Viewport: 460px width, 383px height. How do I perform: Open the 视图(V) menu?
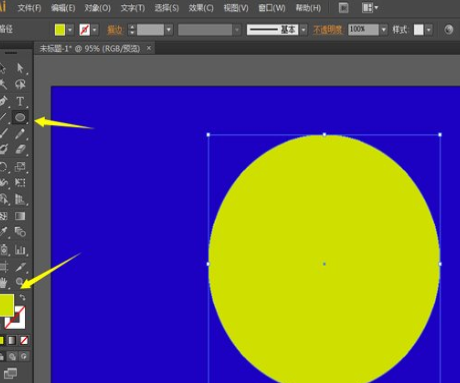point(236,8)
